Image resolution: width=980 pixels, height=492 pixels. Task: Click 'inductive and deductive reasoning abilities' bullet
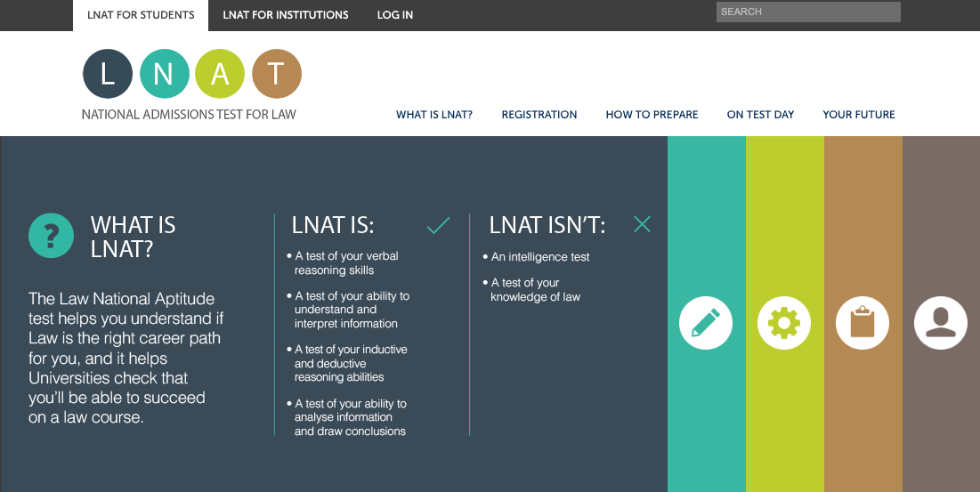tap(347, 363)
